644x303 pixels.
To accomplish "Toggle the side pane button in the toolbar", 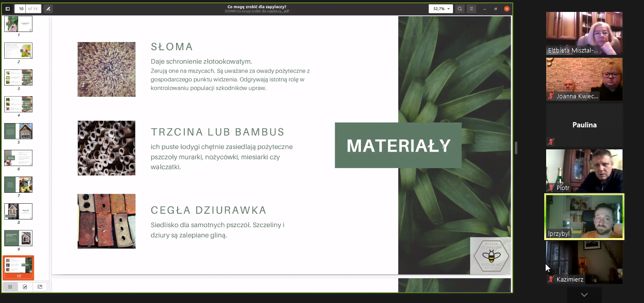I will 8,9.
